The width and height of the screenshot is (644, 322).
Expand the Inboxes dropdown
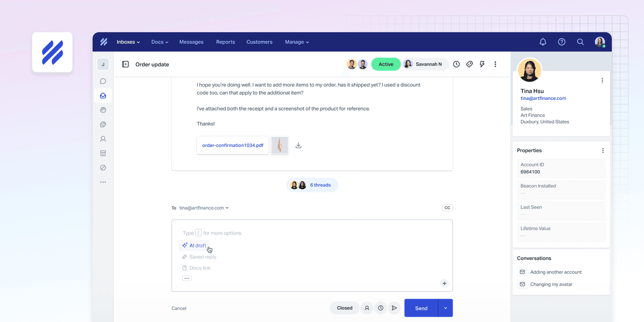tap(128, 42)
